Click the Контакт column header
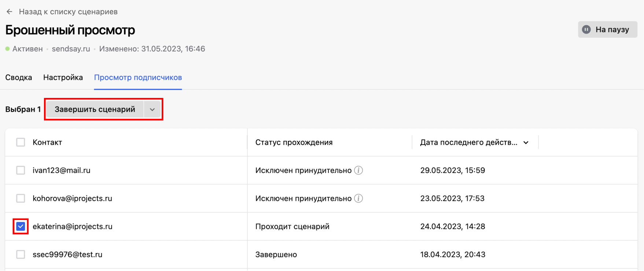644x271 pixels. tap(47, 143)
